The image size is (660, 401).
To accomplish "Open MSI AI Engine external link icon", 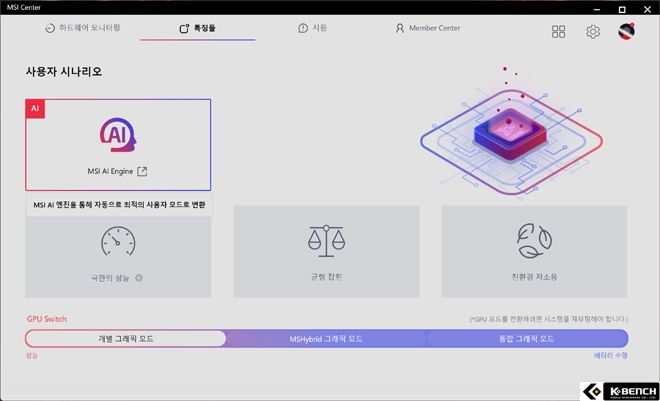I will point(142,171).
